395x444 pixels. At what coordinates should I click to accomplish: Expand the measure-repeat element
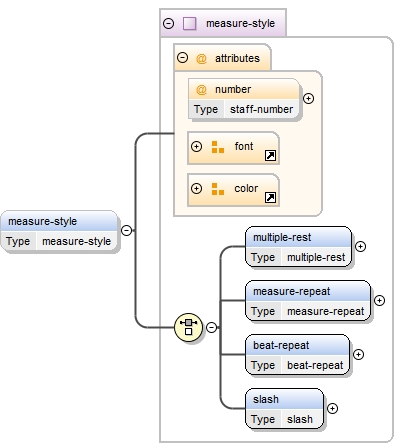(x=379, y=300)
